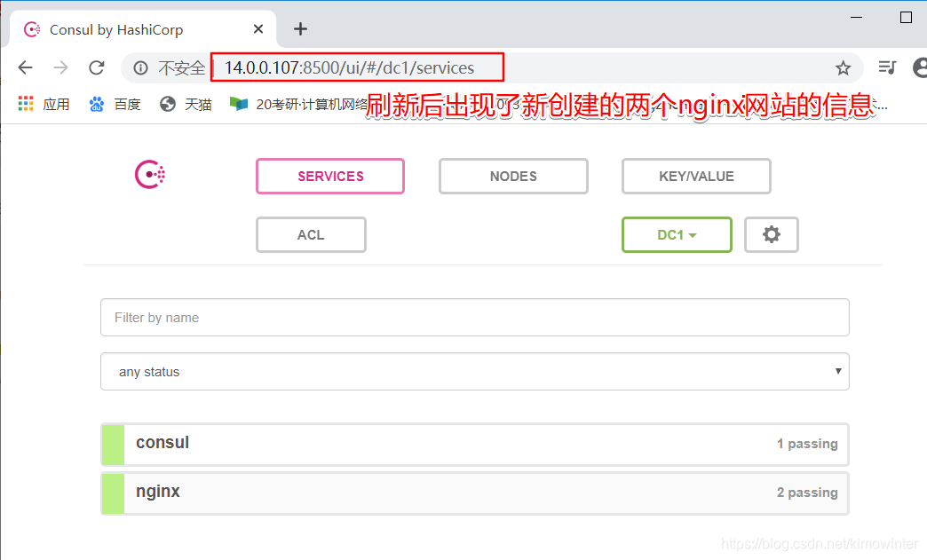927x560 pixels.
Task: Open the Tmall globe bookmark icon
Action: click(168, 104)
